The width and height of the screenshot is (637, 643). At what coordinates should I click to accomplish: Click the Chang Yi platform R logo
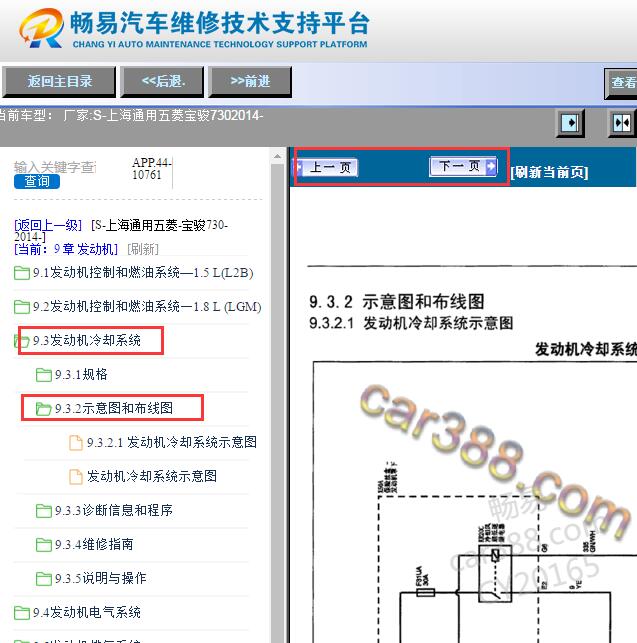(41, 28)
